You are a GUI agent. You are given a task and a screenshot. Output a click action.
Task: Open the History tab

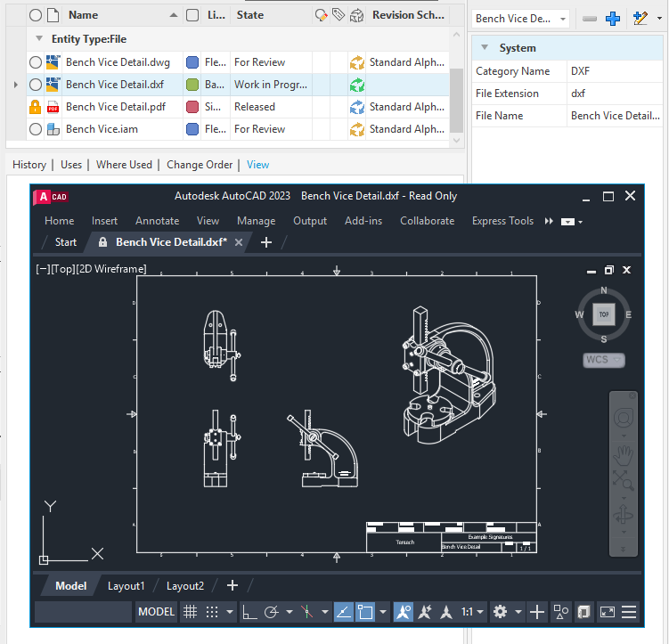point(29,165)
